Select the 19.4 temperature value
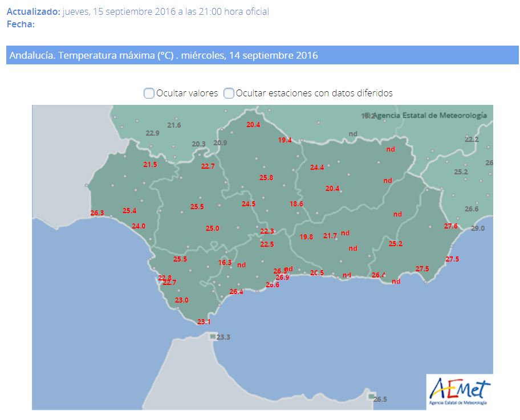520x420 pixels. [x=285, y=140]
